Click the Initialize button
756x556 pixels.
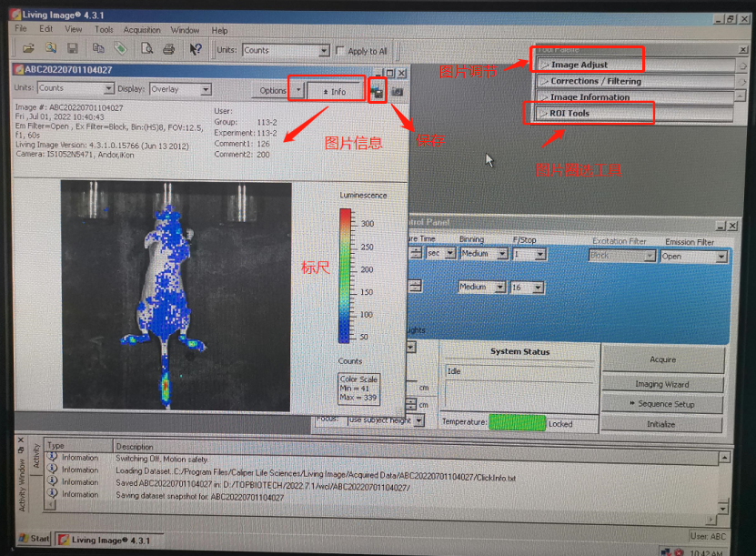point(661,424)
